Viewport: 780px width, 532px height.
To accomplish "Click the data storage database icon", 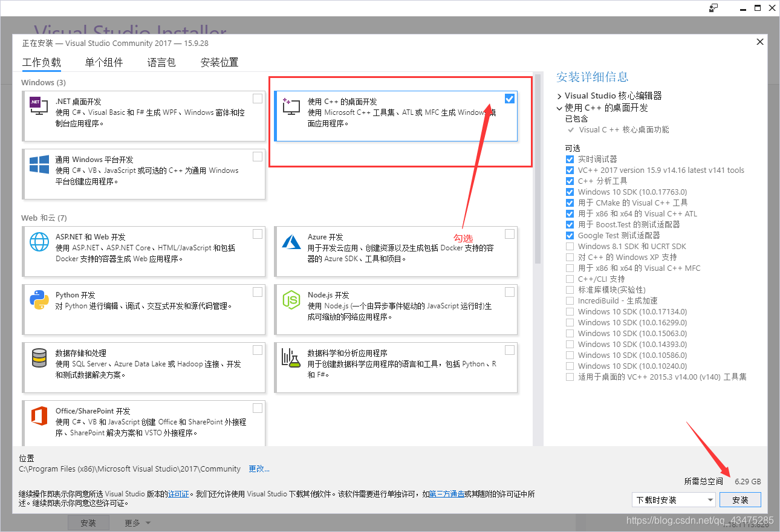I will (39, 358).
